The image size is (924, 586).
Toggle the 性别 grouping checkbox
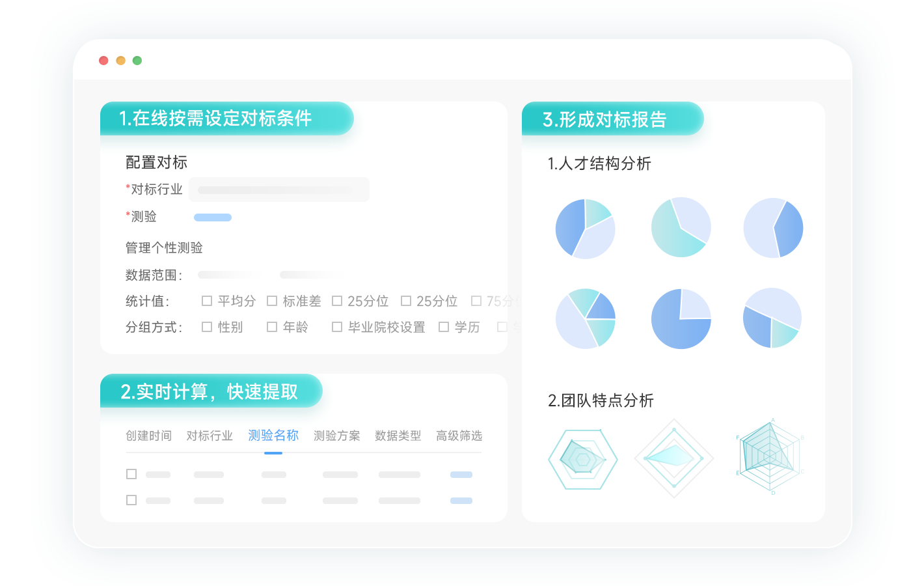coord(207,327)
